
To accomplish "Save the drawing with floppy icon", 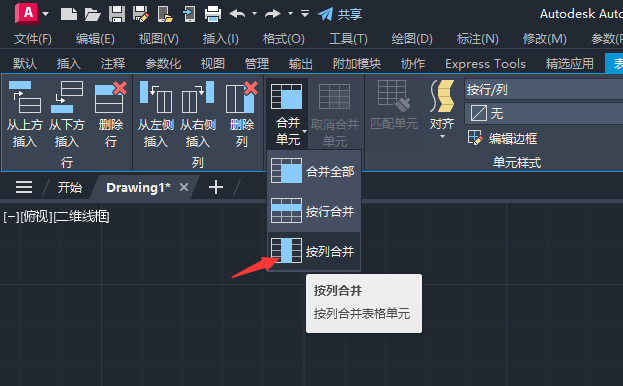I will (117, 14).
